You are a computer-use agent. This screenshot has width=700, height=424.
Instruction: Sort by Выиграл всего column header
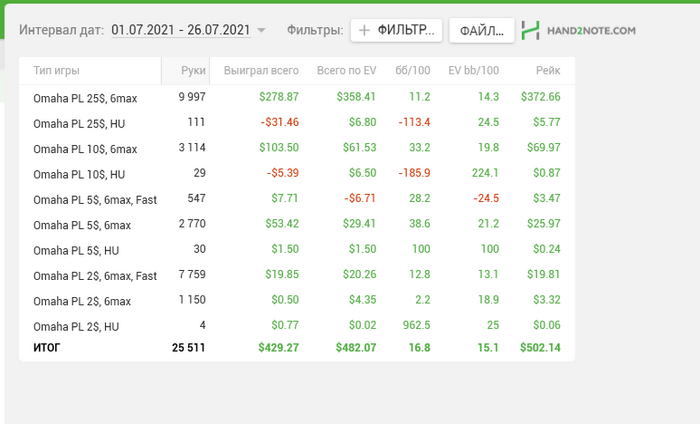[x=261, y=71]
